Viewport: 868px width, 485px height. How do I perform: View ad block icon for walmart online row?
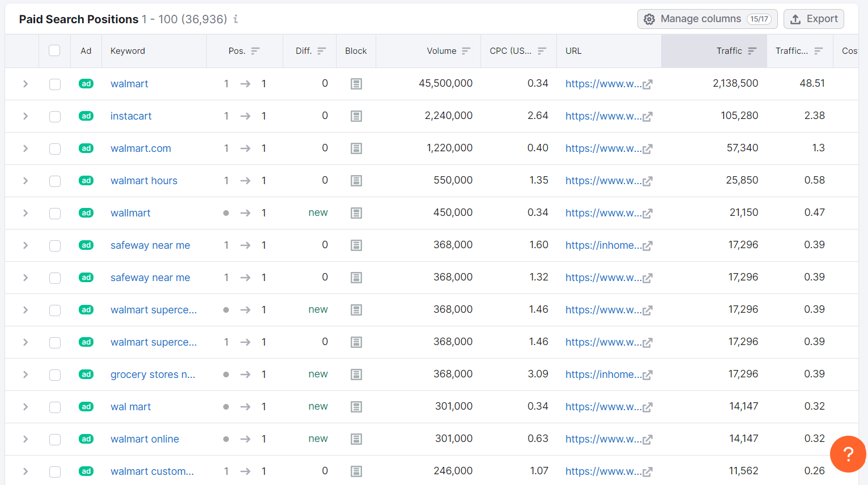click(x=356, y=439)
